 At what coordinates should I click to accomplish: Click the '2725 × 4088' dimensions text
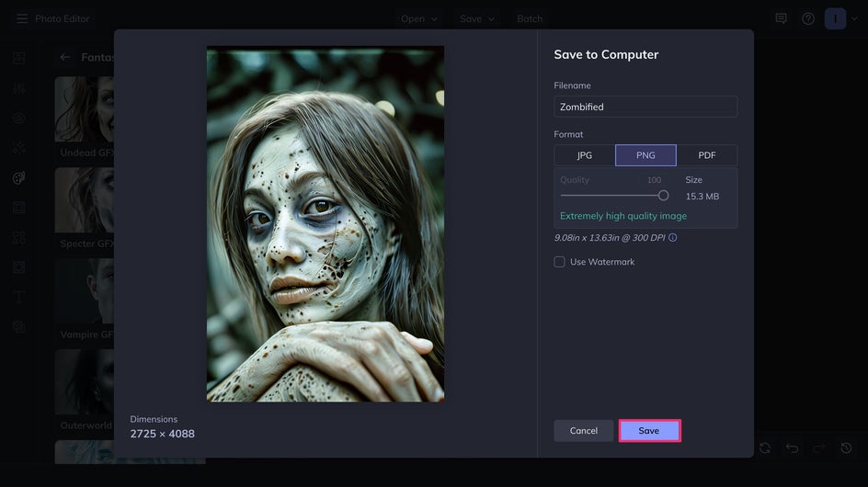coord(162,434)
